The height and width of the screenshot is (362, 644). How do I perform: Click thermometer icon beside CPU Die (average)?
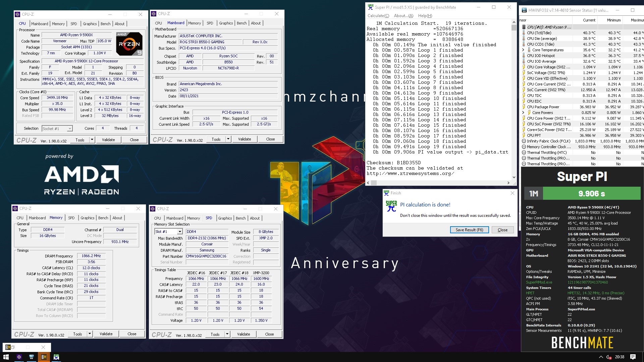[x=524, y=39]
